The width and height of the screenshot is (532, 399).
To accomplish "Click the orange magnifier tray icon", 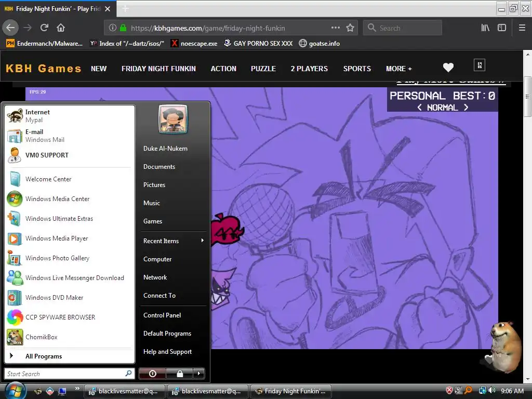I will click(469, 391).
